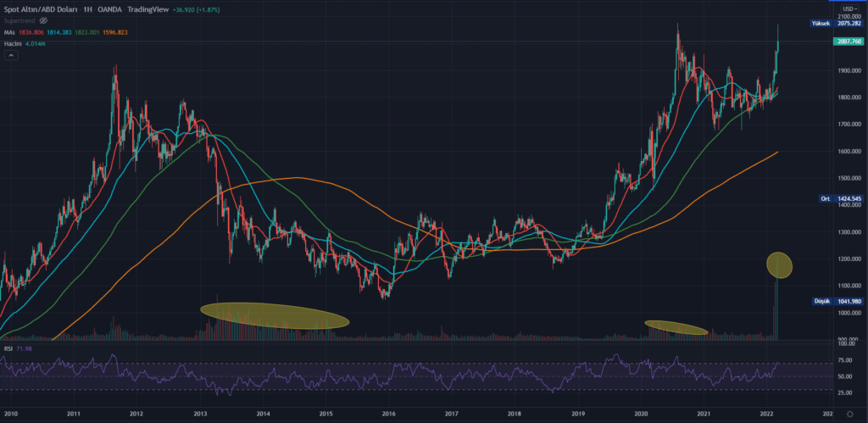Screen dimensions: 868x423
Task: Select the RSI indicator label
Action: [8, 348]
